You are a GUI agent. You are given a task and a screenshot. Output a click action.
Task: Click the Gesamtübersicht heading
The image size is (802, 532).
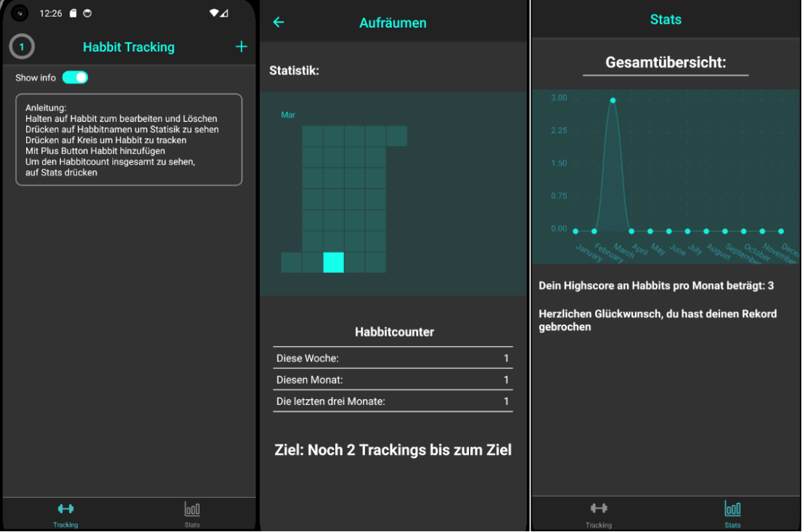[666, 62]
